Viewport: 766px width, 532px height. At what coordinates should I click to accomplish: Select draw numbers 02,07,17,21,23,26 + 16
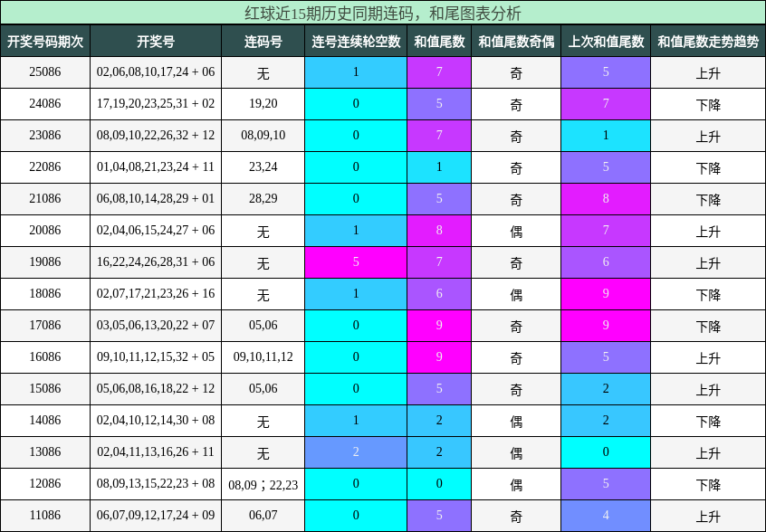[156, 294]
